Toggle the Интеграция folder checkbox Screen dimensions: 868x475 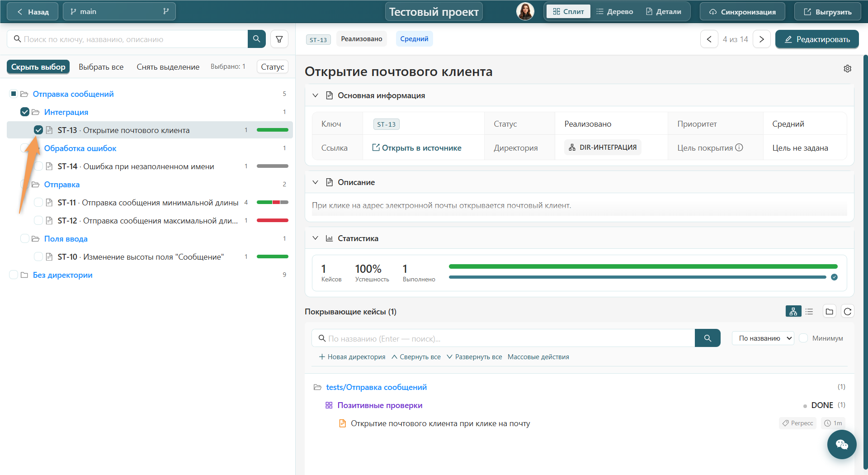(25, 112)
